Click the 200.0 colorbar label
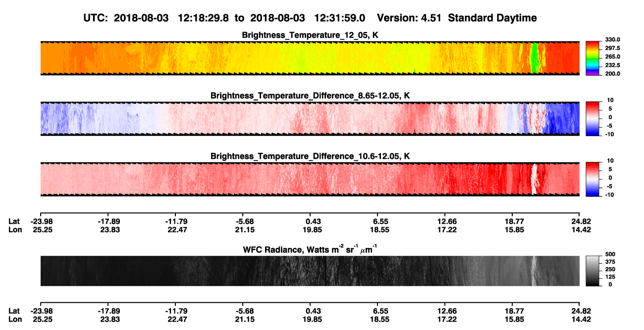 tap(613, 74)
